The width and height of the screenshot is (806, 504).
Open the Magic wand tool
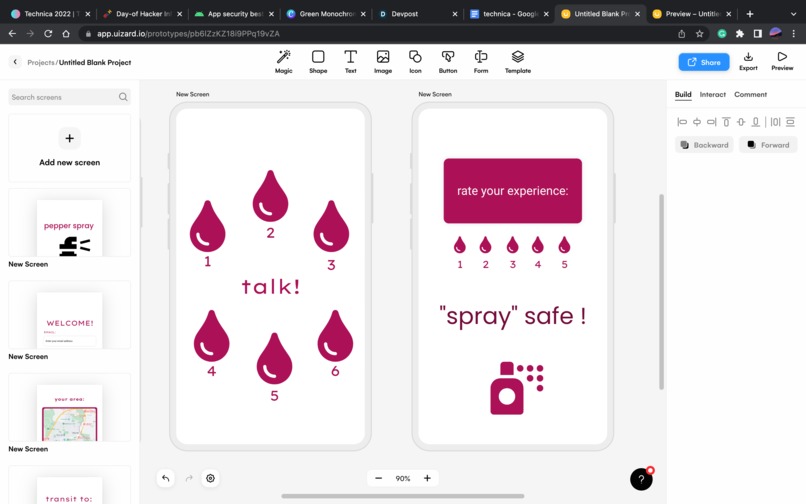coord(283,62)
